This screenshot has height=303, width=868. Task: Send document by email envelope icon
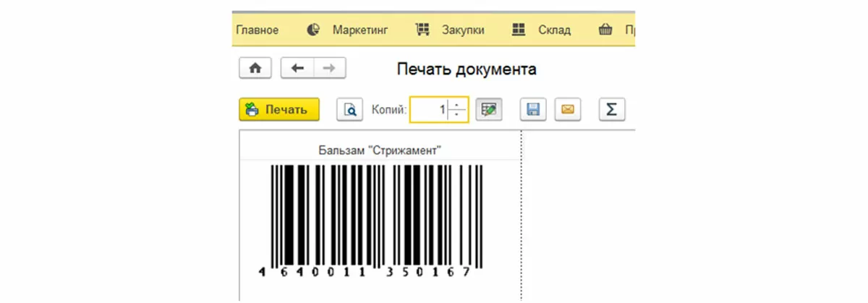click(x=568, y=110)
